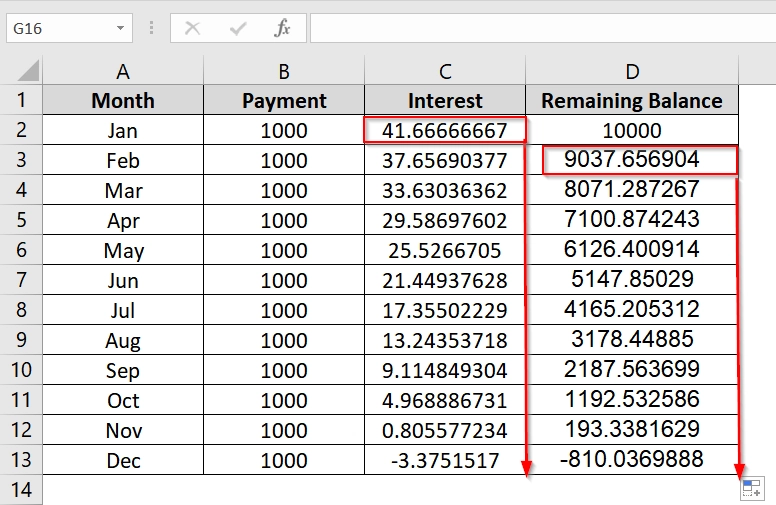Click the Insert Function fx icon
The width and height of the screenshot is (776, 505).
point(282,28)
